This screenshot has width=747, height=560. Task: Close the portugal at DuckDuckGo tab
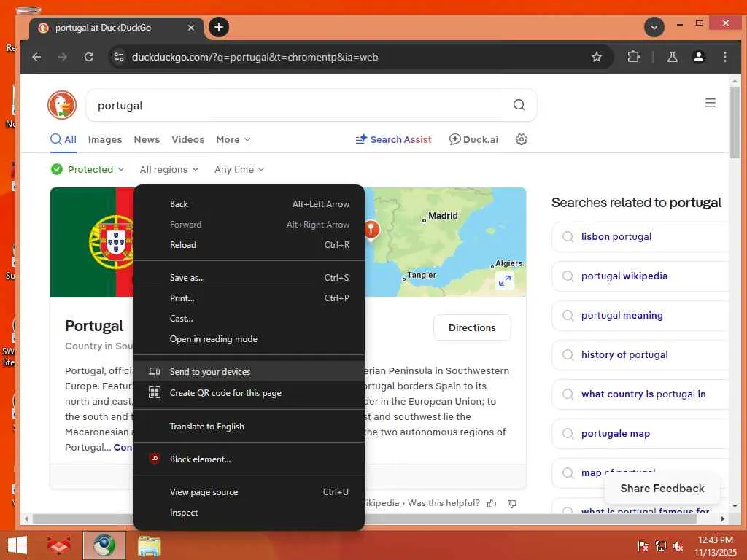pyautogui.click(x=190, y=28)
